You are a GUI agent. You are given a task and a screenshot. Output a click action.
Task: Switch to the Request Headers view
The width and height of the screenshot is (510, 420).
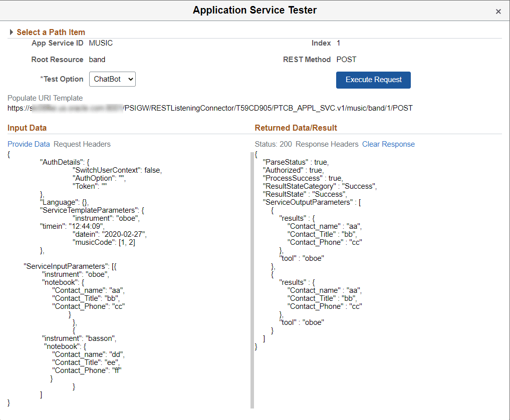tap(82, 144)
